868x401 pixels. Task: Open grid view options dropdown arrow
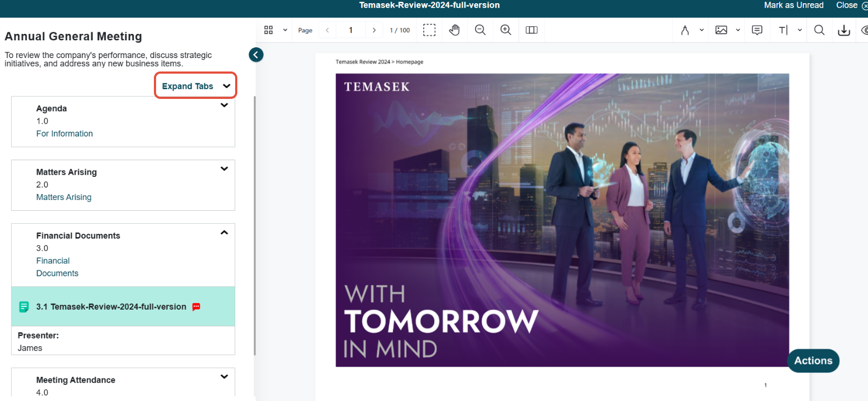pos(285,30)
